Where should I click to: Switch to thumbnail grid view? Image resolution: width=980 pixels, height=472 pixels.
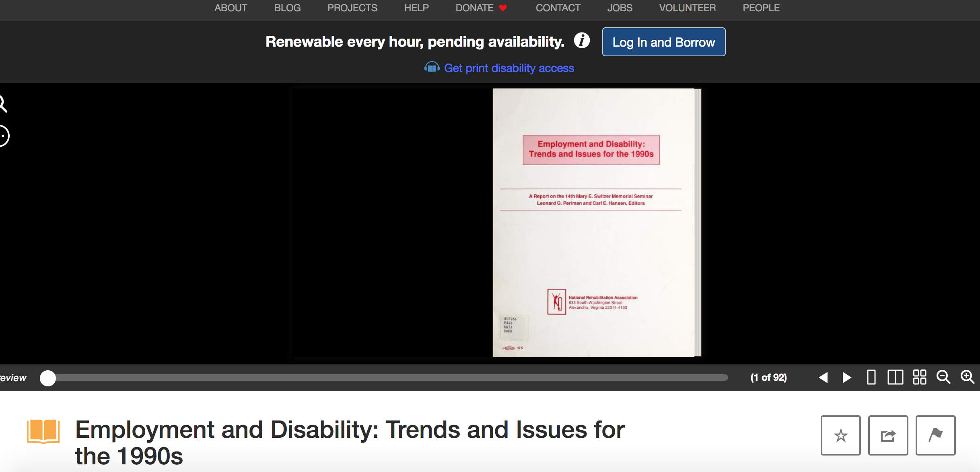920,378
